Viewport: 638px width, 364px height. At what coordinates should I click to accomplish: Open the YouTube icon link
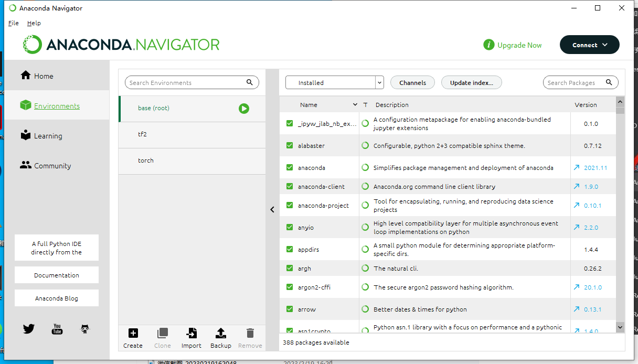57,329
